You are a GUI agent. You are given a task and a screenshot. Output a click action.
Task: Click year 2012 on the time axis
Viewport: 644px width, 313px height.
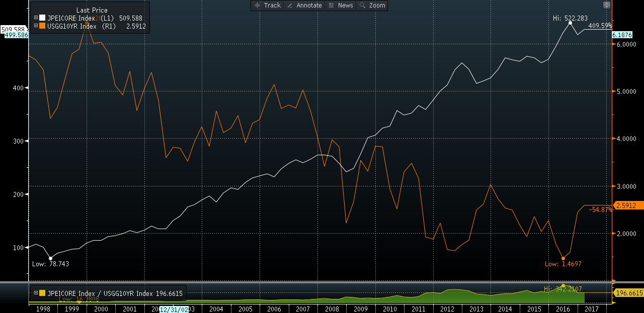coord(447,309)
